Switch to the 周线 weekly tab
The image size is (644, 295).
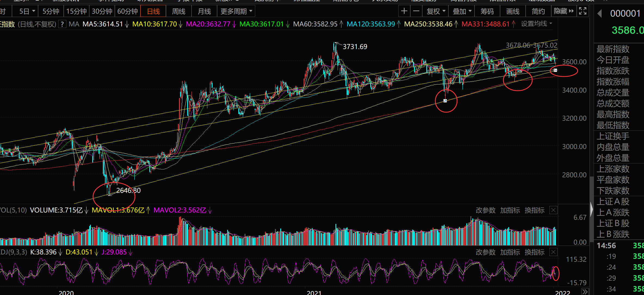click(178, 11)
